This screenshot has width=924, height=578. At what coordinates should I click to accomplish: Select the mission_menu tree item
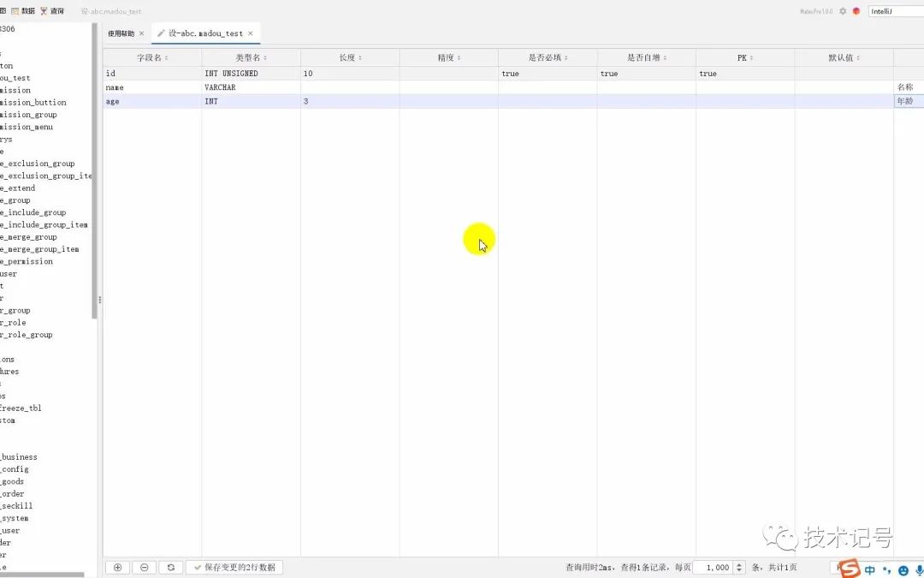point(27,127)
